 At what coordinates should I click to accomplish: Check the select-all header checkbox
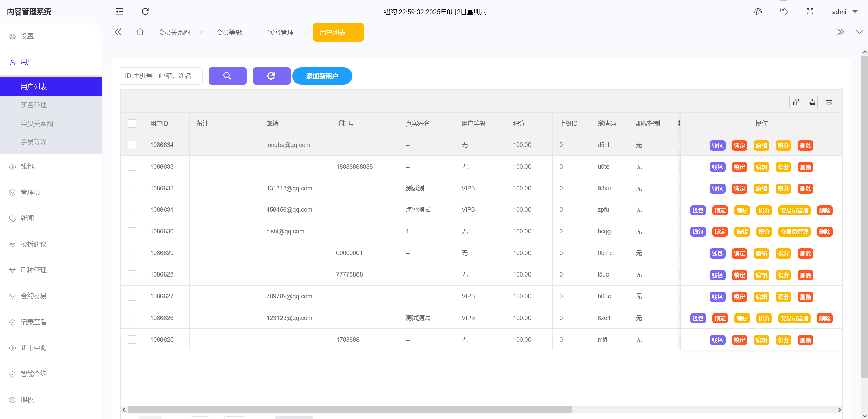132,123
